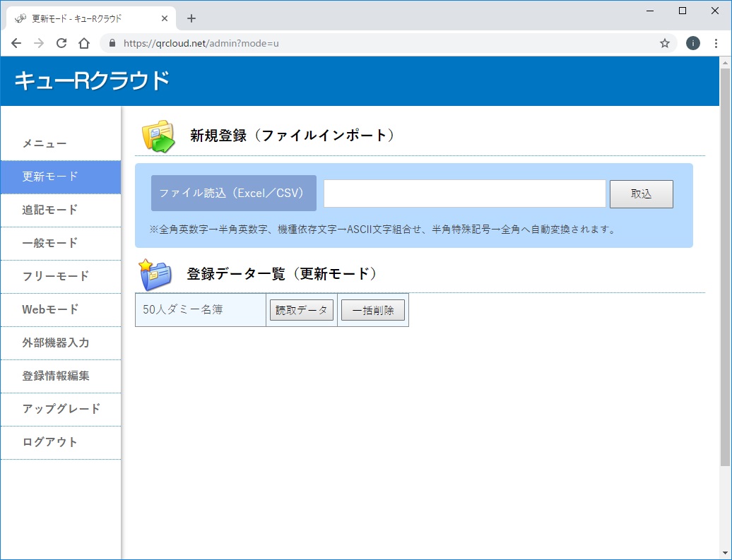Select 更新モード in the sidebar
This screenshot has width=732, height=560.
pyautogui.click(x=61, y=177)
